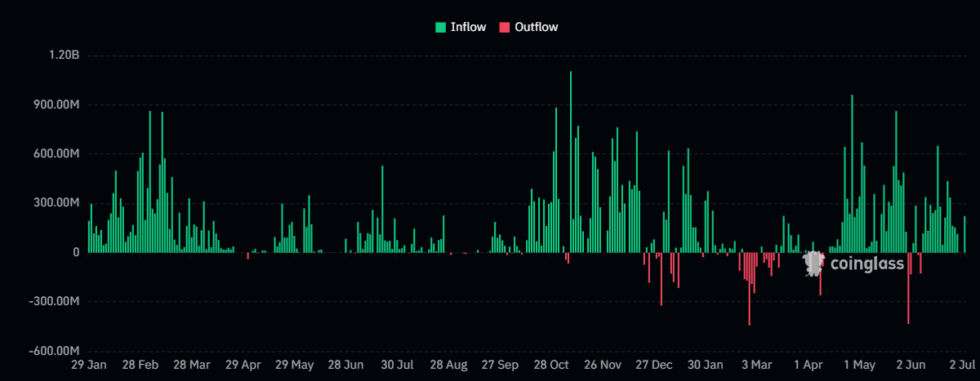
Task: Toggle the Inflow series label
Action: pos(468,27)
